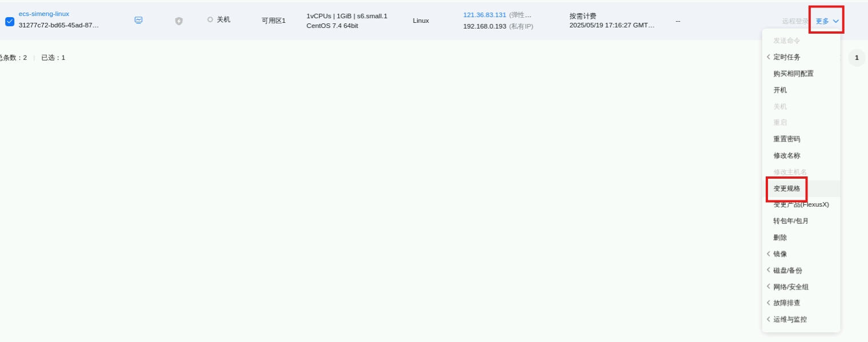
Task: Select 删除 to delete the server
Action: (x=780, y=238)
